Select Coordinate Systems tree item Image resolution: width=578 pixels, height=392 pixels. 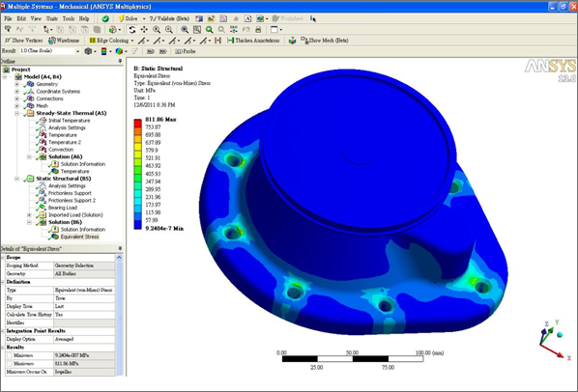pos(58,92)
